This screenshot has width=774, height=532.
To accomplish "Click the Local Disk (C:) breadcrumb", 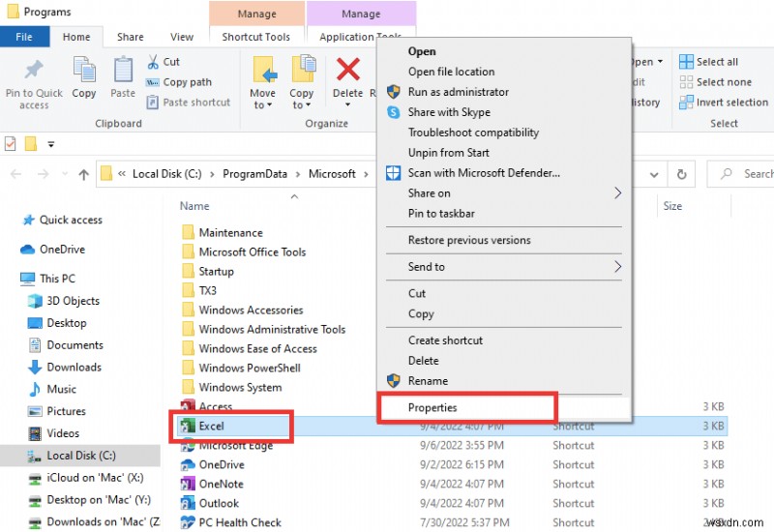I will coord(166,174).
